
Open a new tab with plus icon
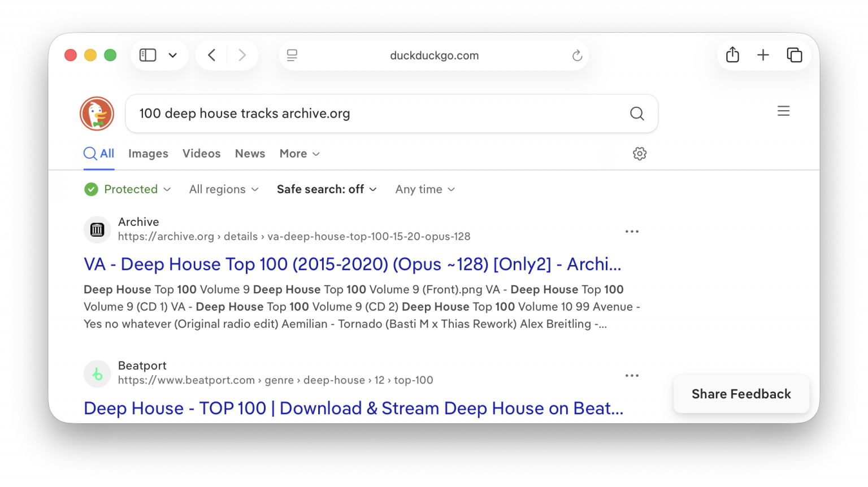click(763, 55)
